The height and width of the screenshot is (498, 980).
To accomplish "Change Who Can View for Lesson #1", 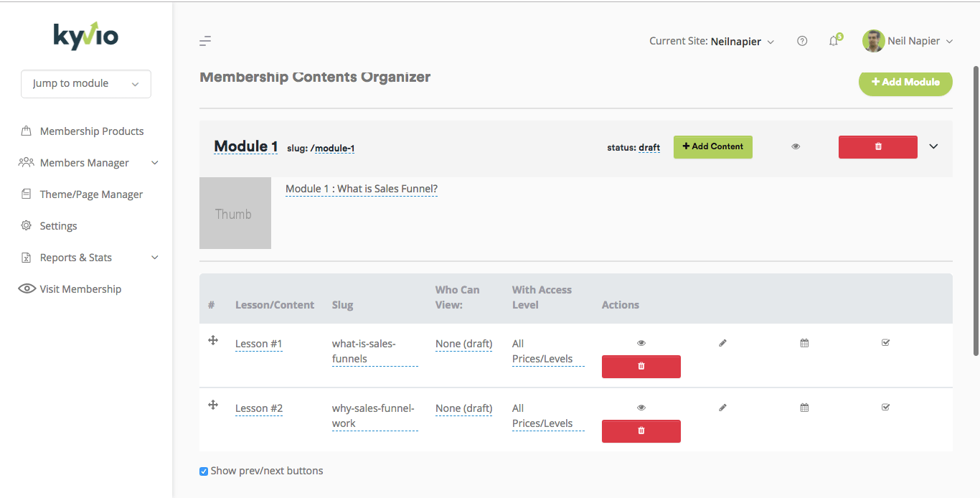I will coord(464,344).
